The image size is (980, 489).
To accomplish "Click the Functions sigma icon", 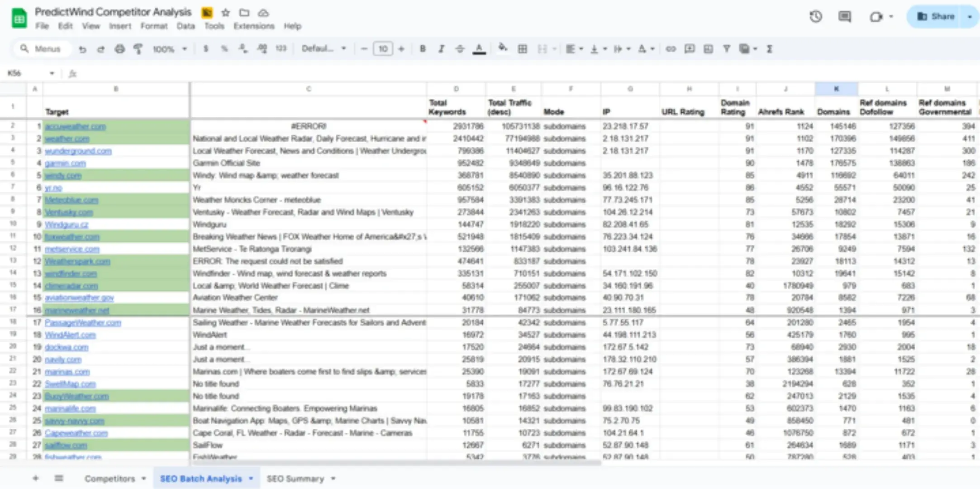I will click(x=770, y=49).
